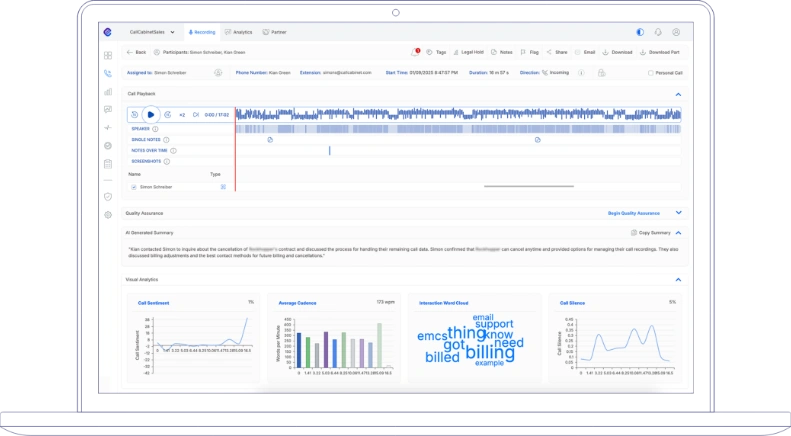Collapse the AI Generated Summary section

[x=679, y=233]
